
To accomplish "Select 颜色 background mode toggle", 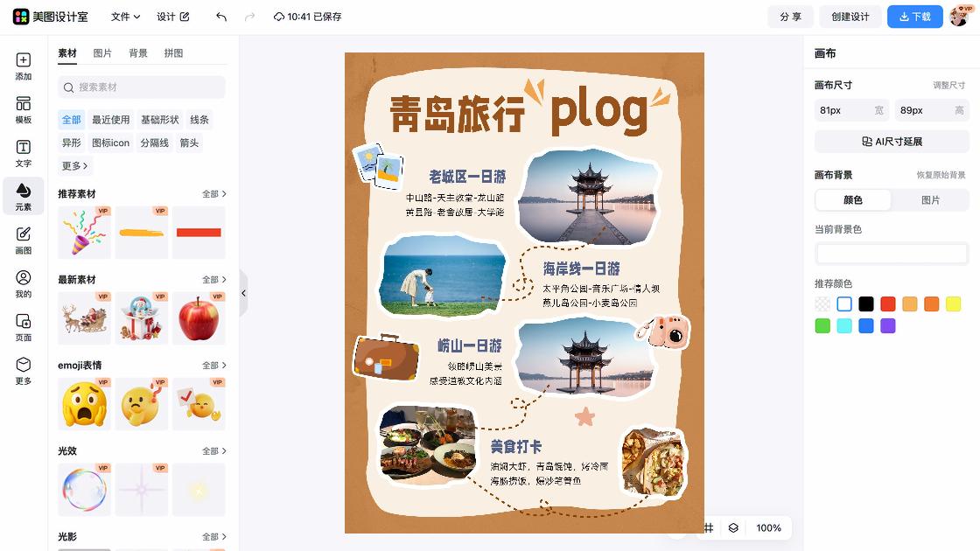I will [x=852, y=200].
